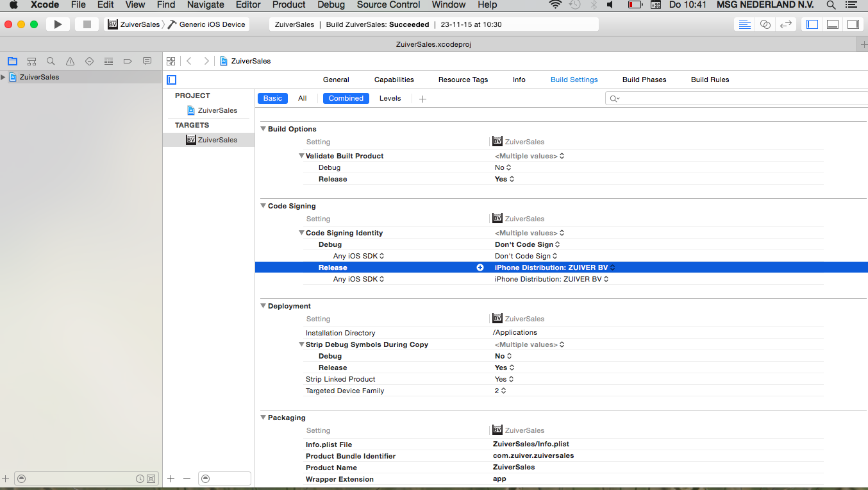Add a conditional setting on the Release row
Image resolution: width=868 pixels, height=490 pixels.
point(480,267)
